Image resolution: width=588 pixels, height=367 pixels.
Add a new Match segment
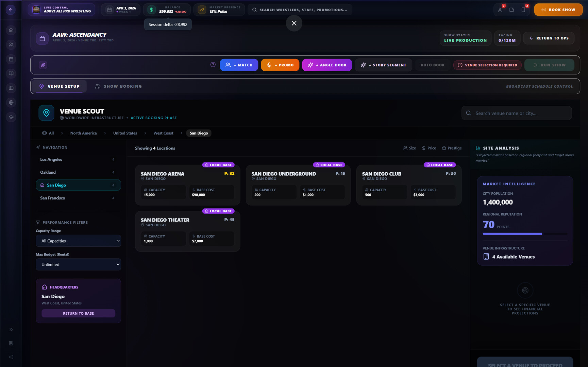tap(239, 65)
